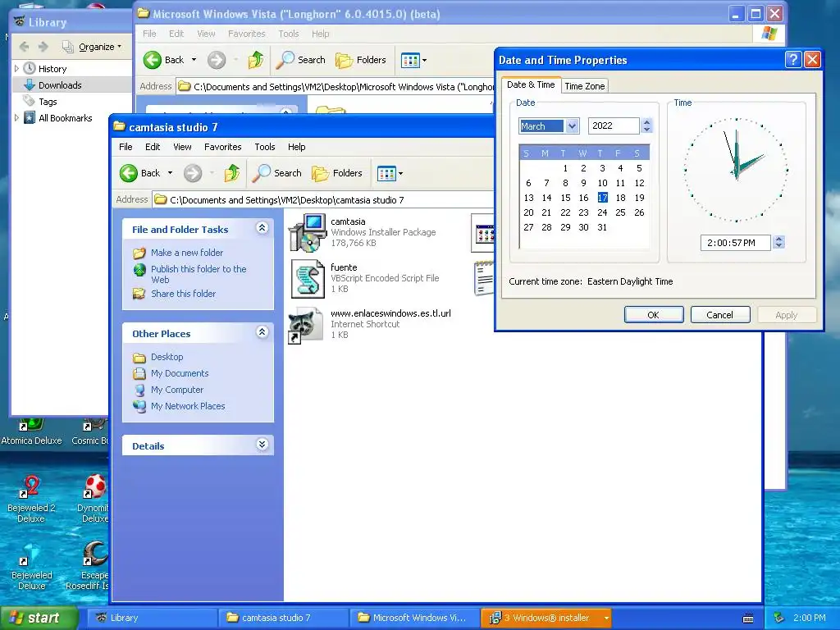
Task: Increase the year with up stepper
Action: (646, 121)
